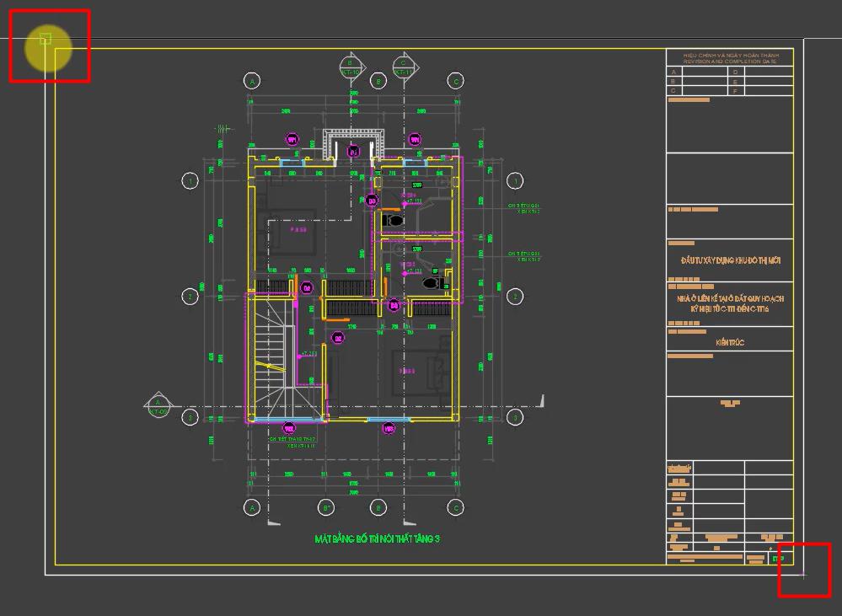This screenshot has width=842, height=616.
Task: Click the KIẾN TRÚC label in the title block
Action: [732, 341]
